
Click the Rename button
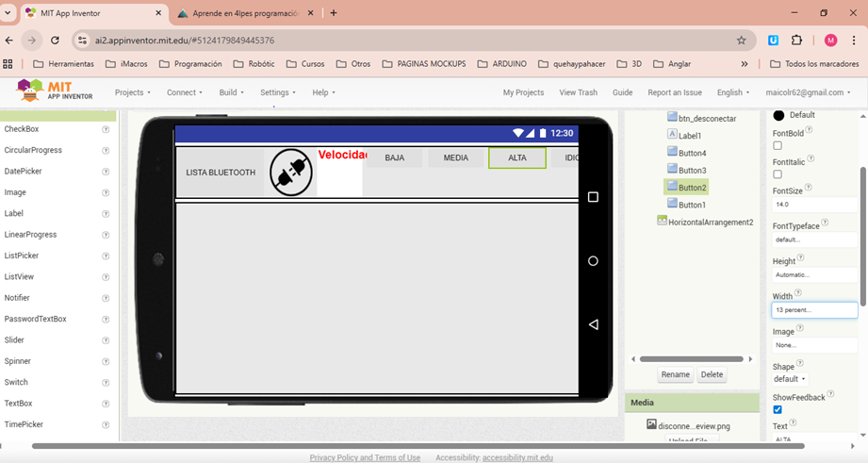point(675,374)
